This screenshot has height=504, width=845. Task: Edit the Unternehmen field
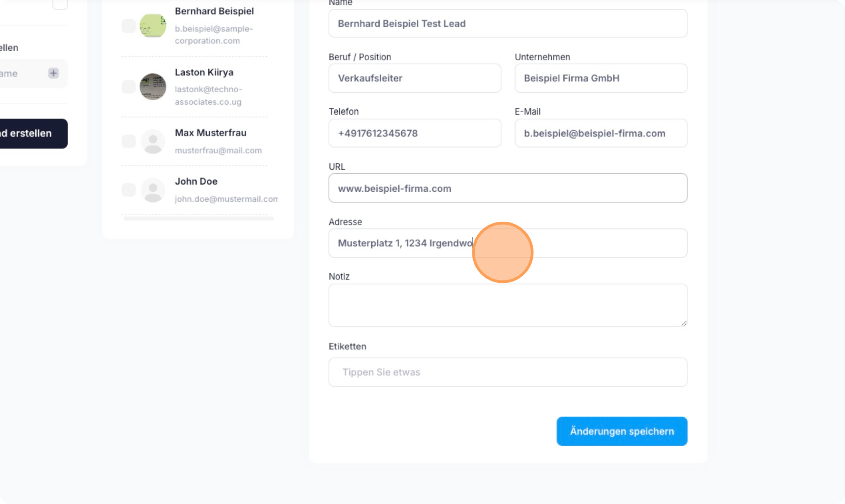coord(600,78)
